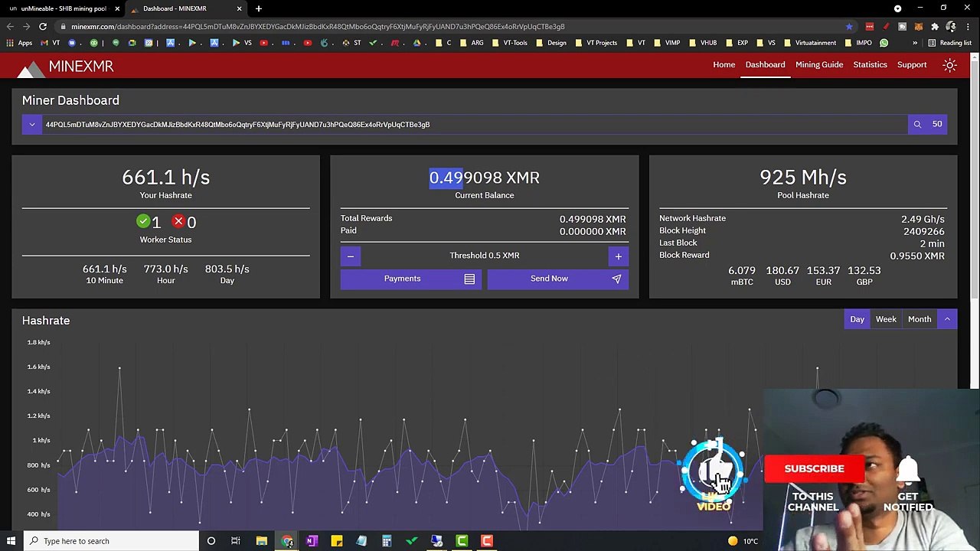
Task: Open Chrome from taskbar
Action: click(x=286, y=541)
